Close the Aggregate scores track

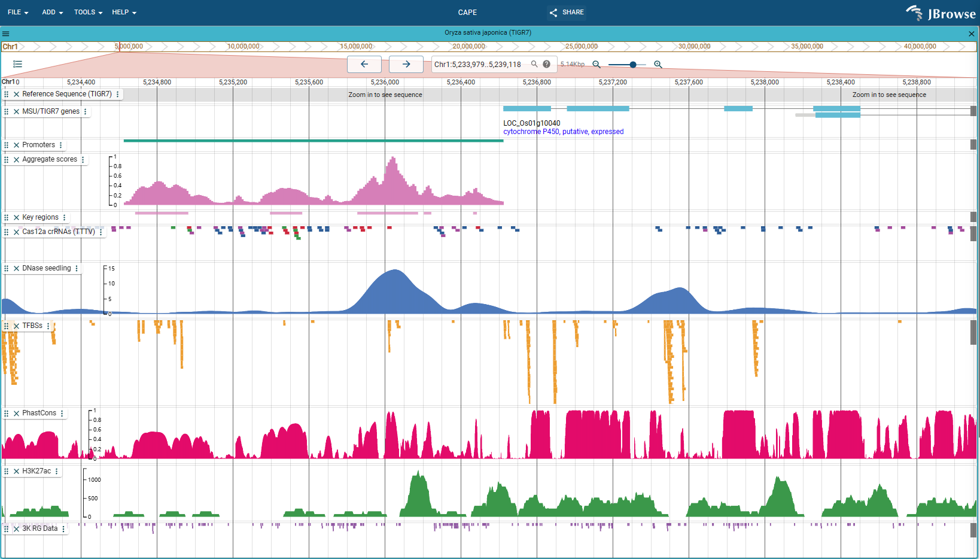[16, 160]
